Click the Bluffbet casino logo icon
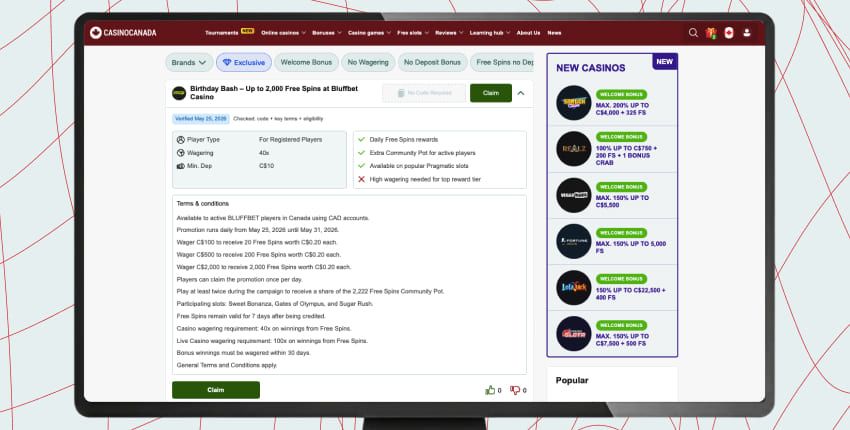850x430 pixels. click(x=179, y=93)
